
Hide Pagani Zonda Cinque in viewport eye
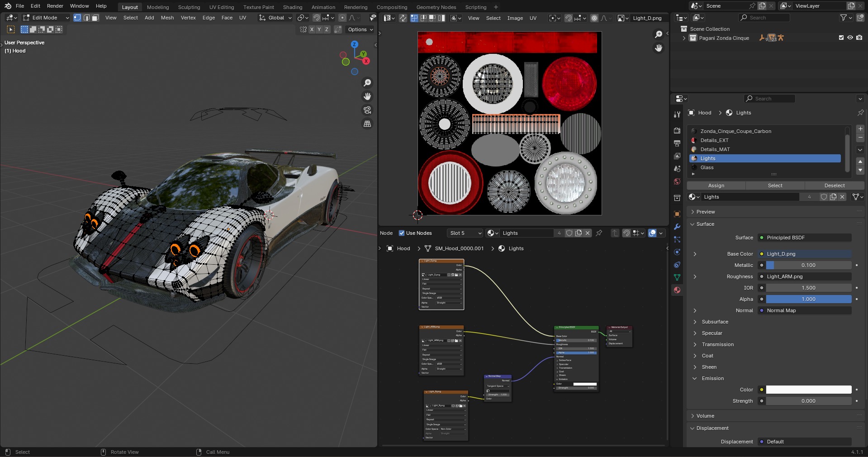tap(850, 38)
